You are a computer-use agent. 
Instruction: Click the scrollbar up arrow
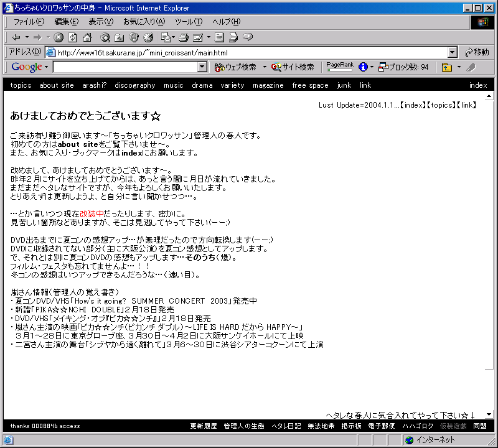[x=489, y=96]
